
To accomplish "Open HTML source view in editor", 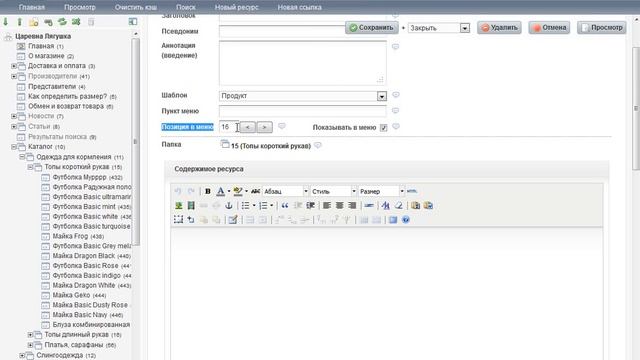I will point(412,191).
